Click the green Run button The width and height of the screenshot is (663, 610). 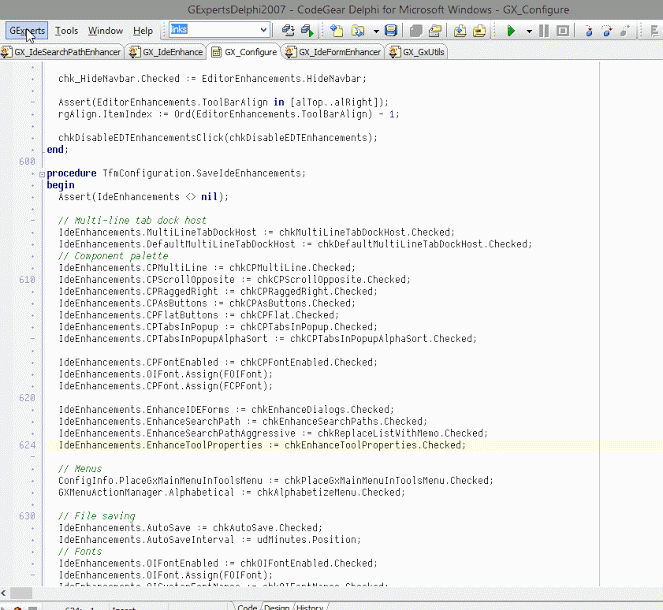511,31
